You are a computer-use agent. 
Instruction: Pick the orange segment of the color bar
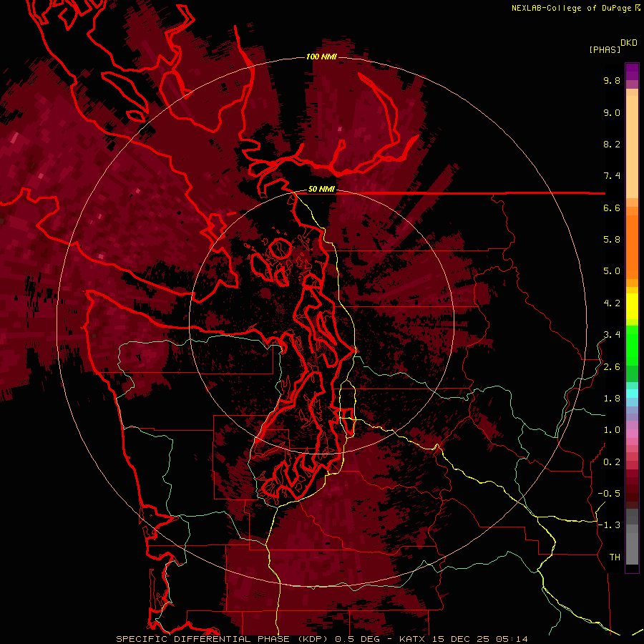[x=632, y=246]
